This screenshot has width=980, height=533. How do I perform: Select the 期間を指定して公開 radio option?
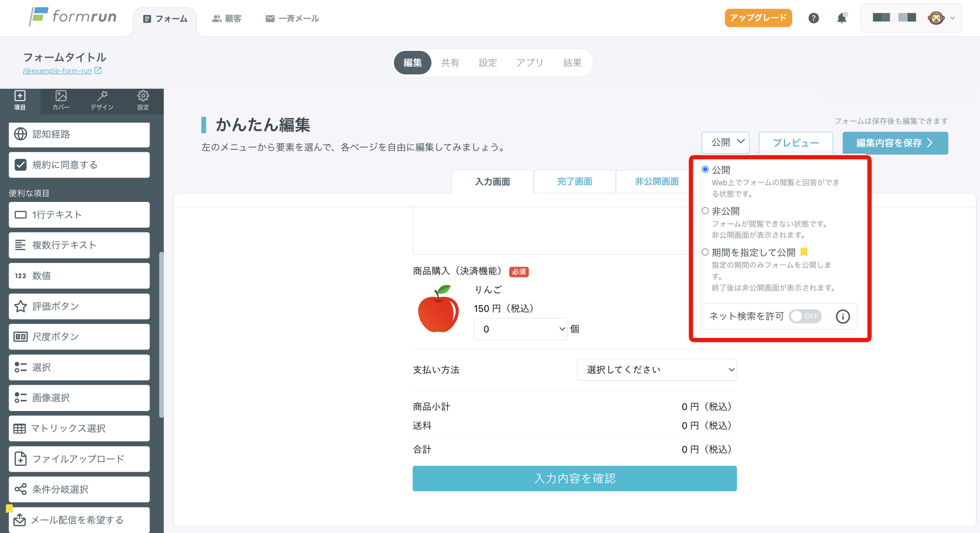coord(705,252)
